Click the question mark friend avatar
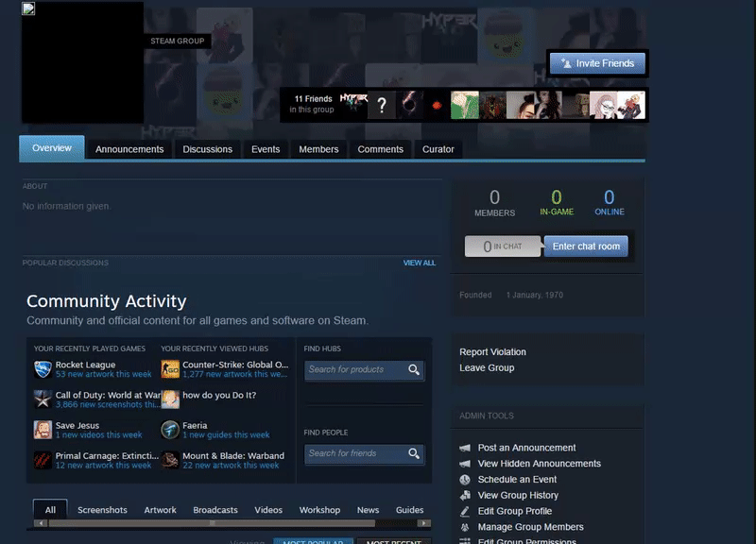Screen dimensions: 756x544 [382, 105]
